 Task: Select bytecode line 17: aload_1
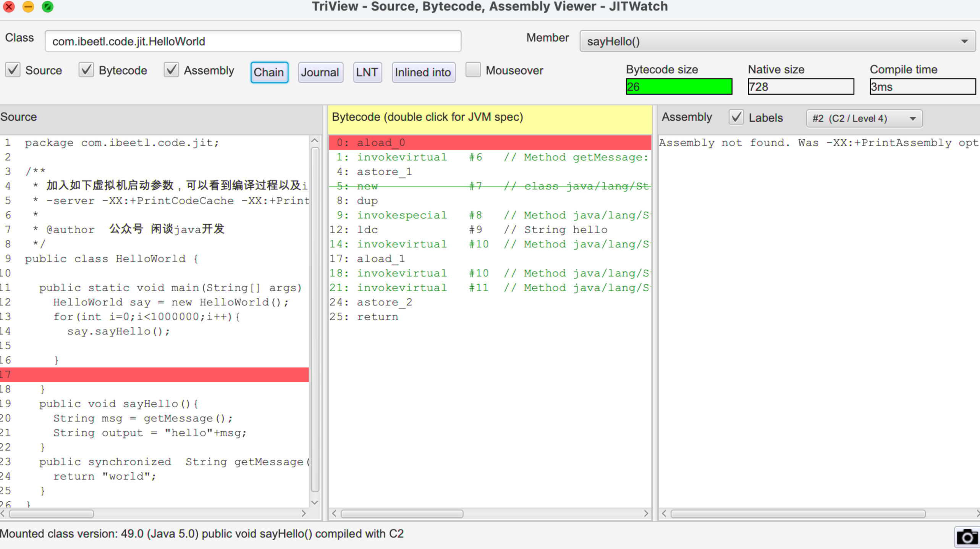click(x=490, y=258)
